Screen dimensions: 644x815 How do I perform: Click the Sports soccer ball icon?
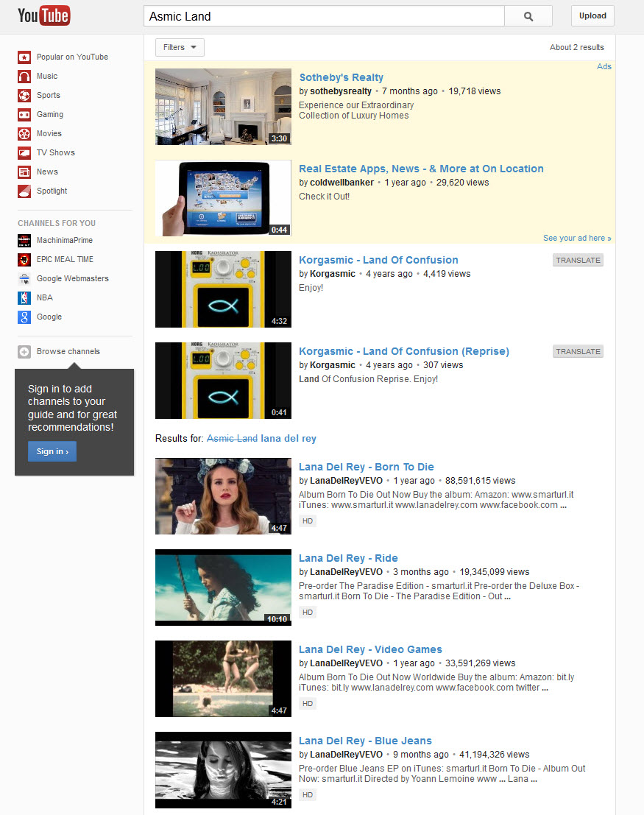tap(24, 95)
